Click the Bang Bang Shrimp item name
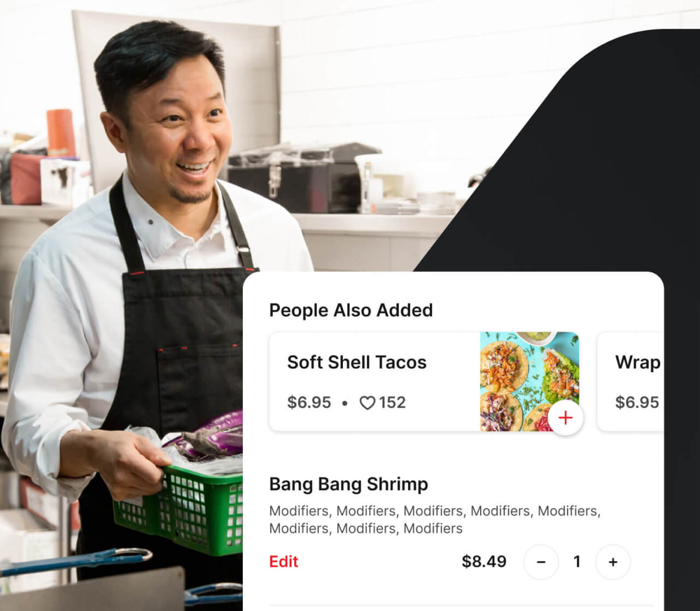This screenshot has width=700, height=611. tap(349, 484)
